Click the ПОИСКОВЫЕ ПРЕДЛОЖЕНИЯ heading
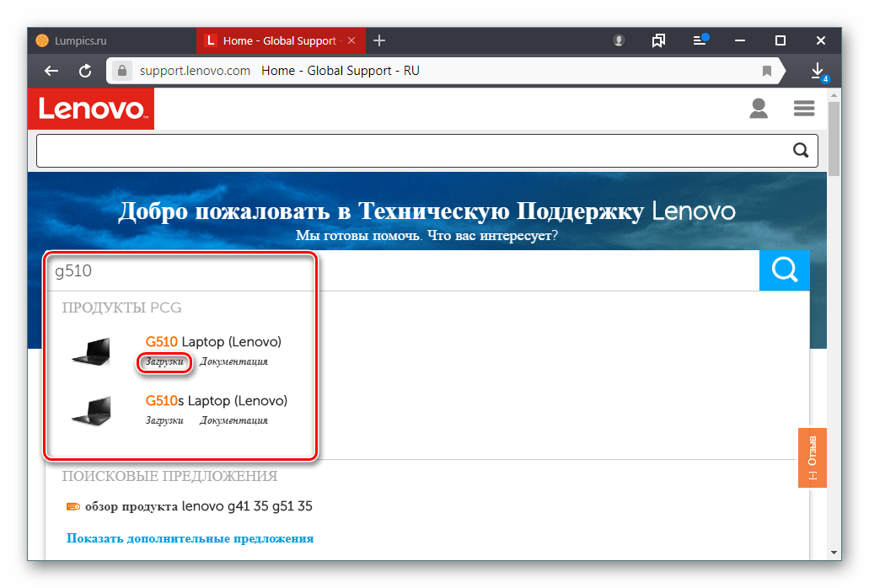 (169, 476)
